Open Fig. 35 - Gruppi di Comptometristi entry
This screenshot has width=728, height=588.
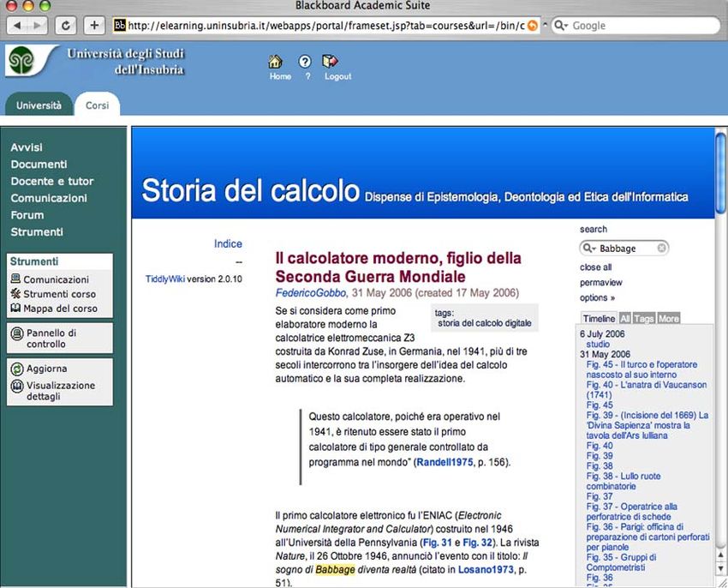pyautogui.click(x=621, y=562)
